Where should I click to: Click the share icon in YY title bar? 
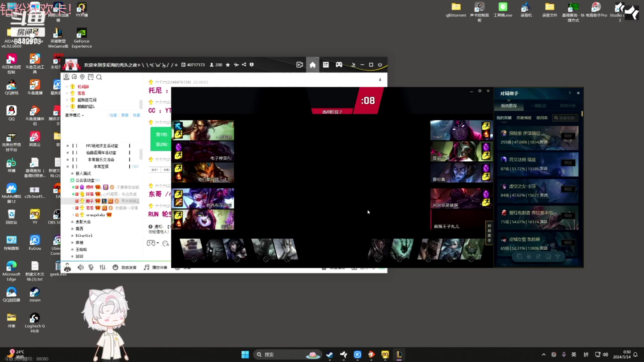[244, 65]
